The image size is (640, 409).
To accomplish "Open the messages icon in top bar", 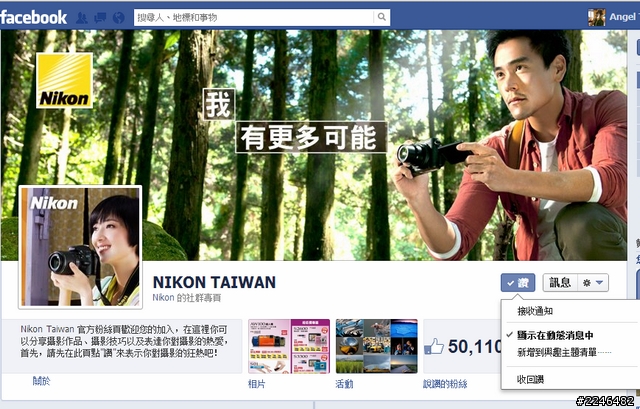I will coord(100,18).
